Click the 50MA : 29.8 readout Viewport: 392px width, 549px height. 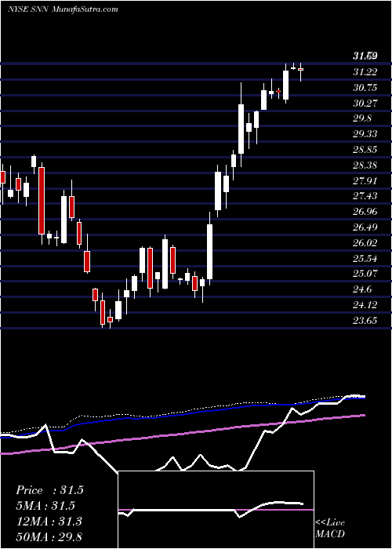coord(49,536)
